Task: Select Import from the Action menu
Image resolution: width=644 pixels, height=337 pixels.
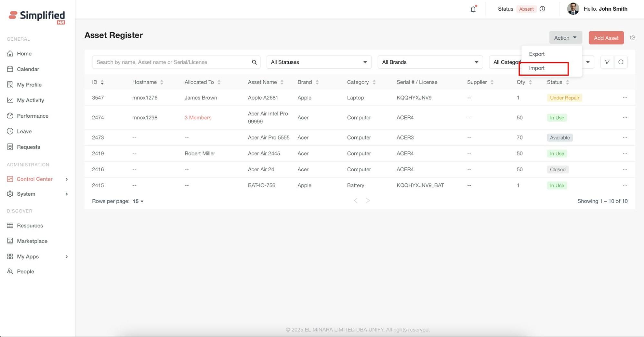Action: 537,68
